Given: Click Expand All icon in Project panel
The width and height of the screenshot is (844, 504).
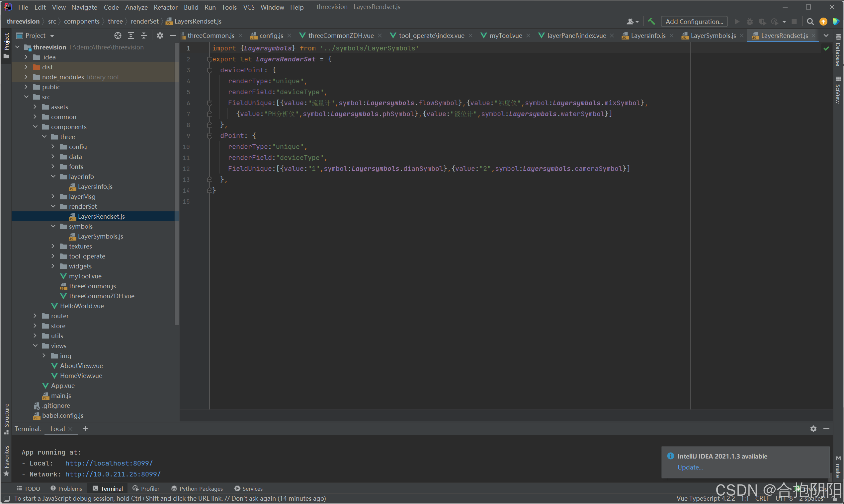Looking at the screenshot, I should [x=131, y=35].
